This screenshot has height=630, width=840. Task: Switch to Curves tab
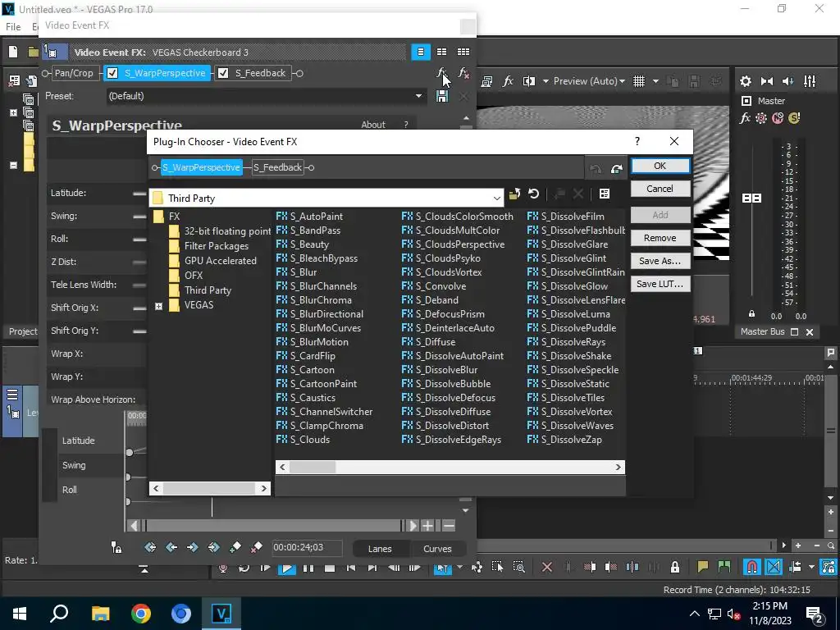(437, 549)
